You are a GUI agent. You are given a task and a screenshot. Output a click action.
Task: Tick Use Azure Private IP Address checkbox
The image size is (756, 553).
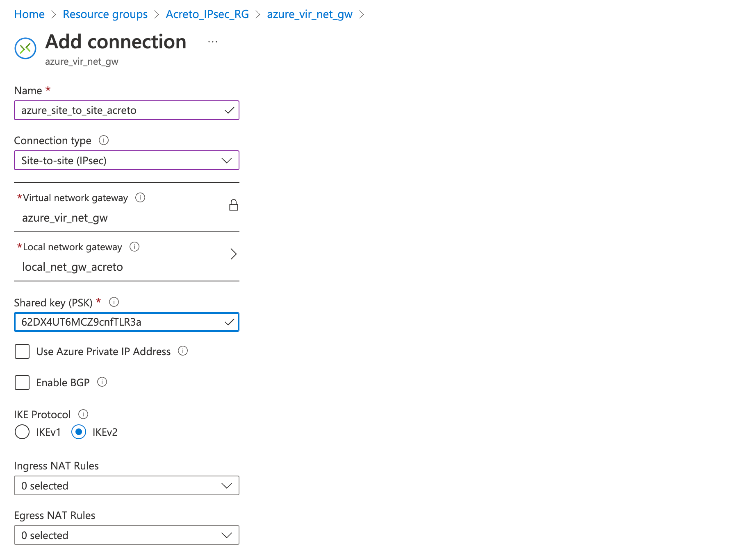22,351
